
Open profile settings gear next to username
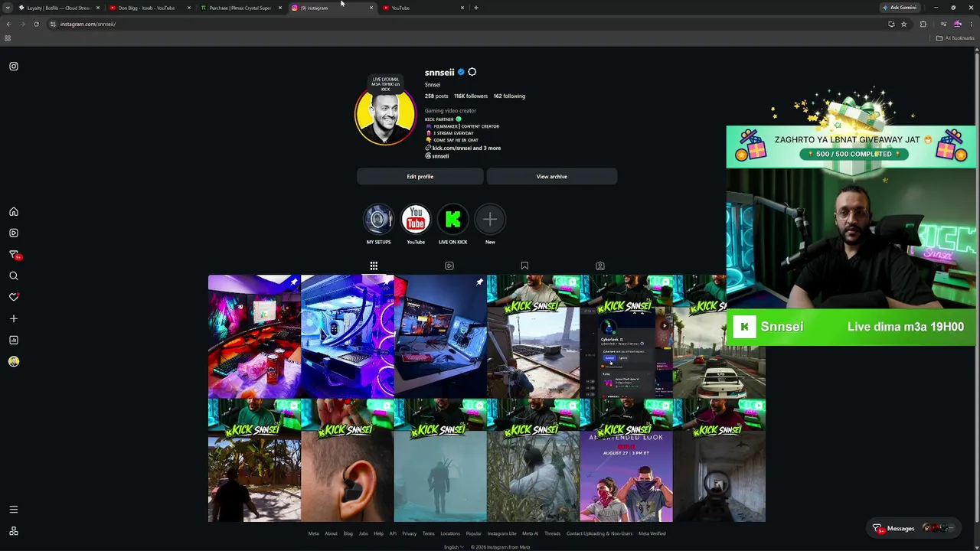click(x=472, y=72)
